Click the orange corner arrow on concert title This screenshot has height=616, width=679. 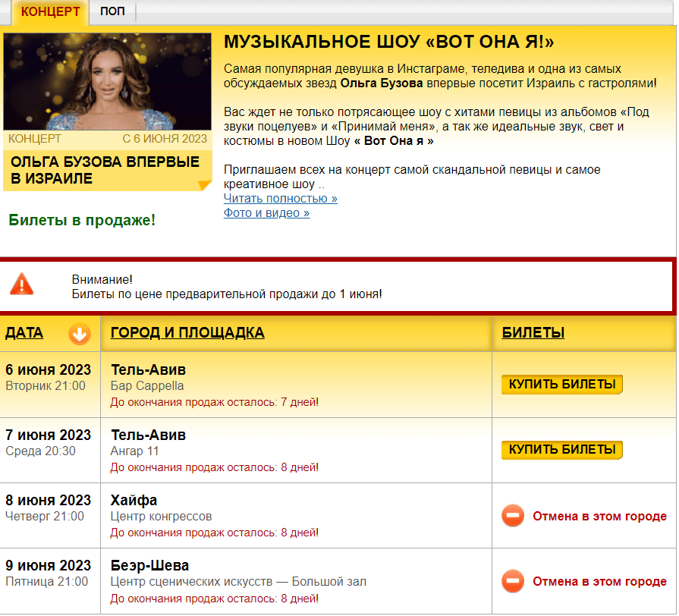pos(204,184)
